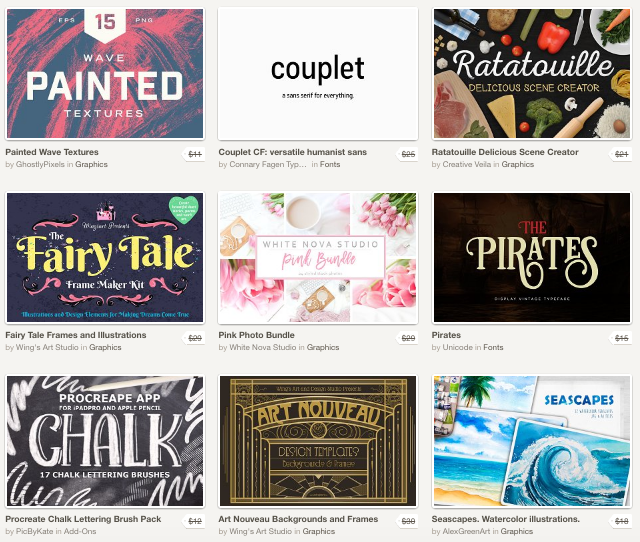The height and width of the screenshot is (542, 640).
Task: Open the Seascapes watercolor thumbnail
Action: point(532,441)
